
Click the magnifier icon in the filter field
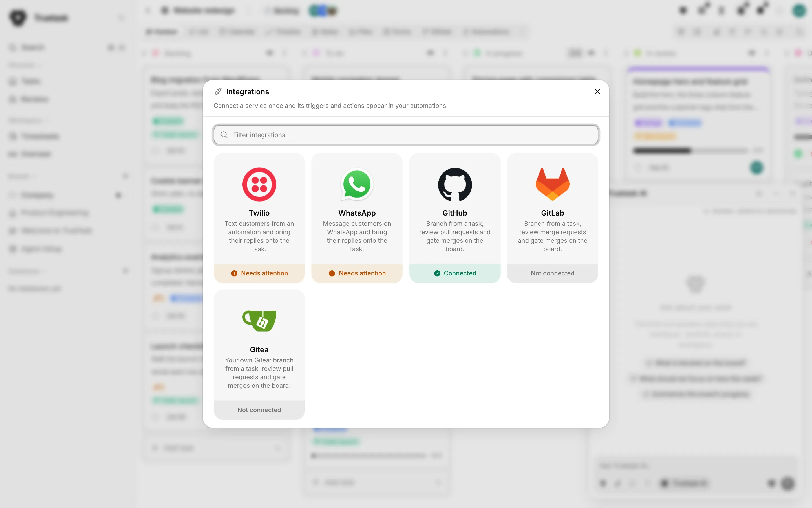[224, 135]
